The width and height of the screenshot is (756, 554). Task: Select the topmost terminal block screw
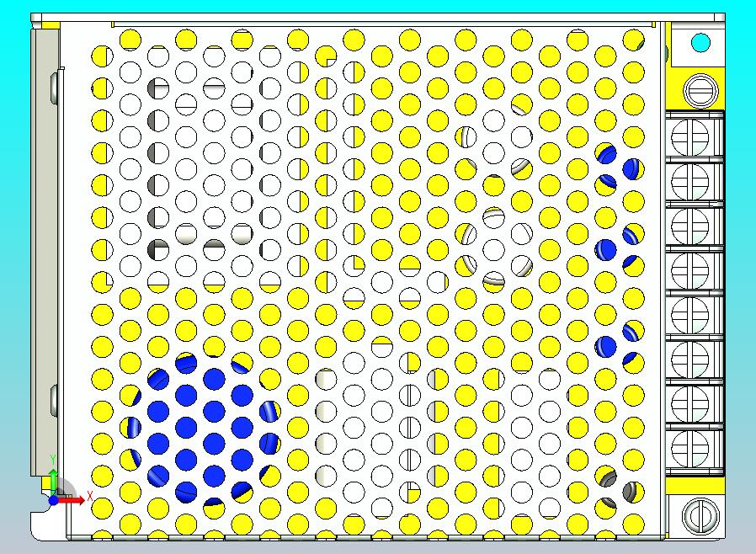coord(690,137)
